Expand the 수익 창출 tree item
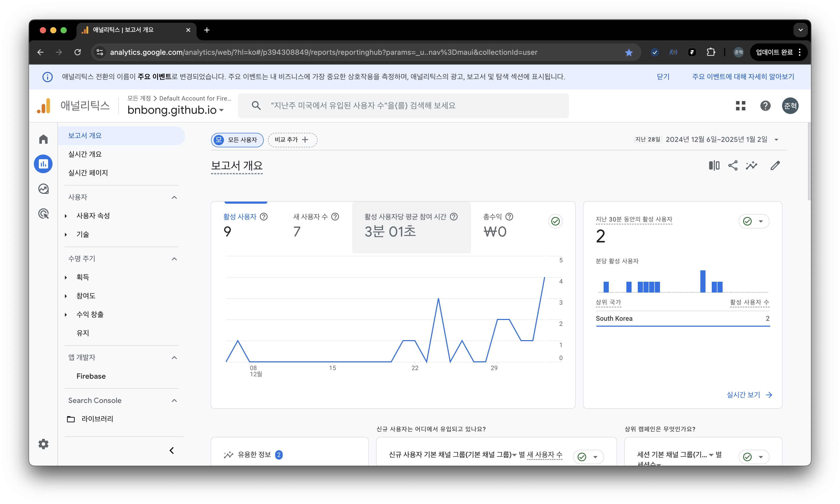 66,315
